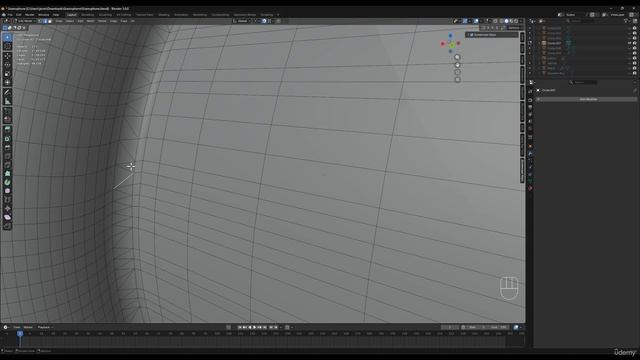Click the properties panel search field
This screenshot has width=640, height=360.
583,82
